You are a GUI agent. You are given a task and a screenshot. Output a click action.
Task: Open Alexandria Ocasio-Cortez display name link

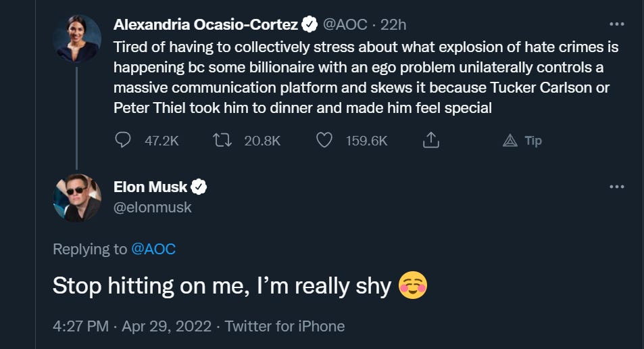coord(206,25)
